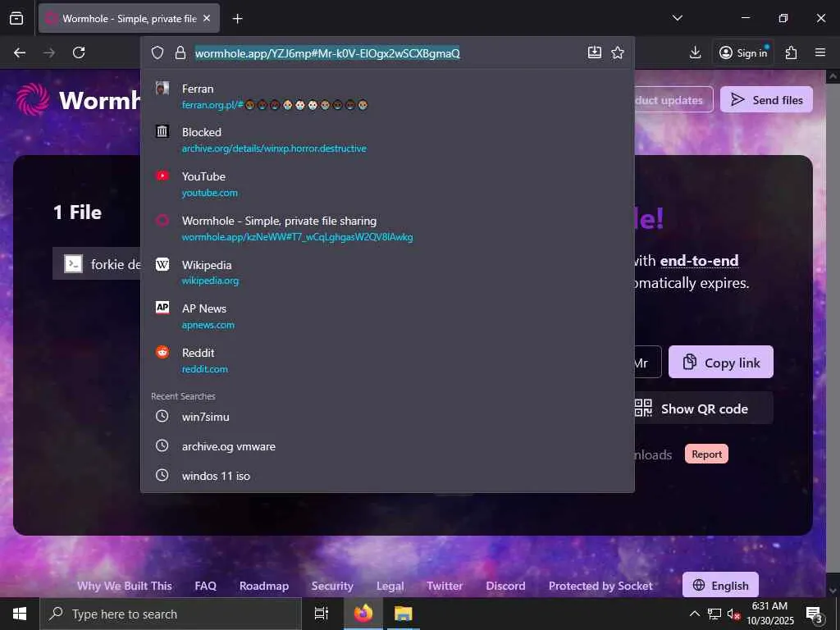The width and height of the screenshot is (840, 630).
Task: Open clock showing 6:31 AM
Action: point(769,614)
